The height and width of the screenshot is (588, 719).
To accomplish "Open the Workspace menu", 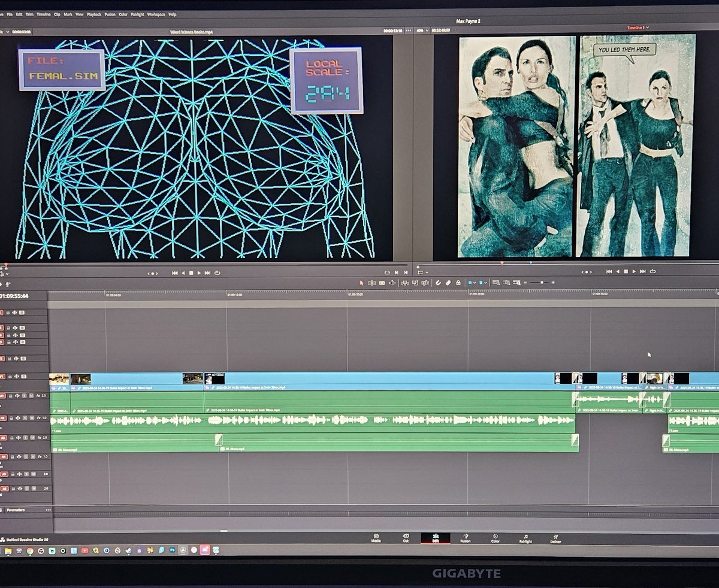I will coord(156,14).
